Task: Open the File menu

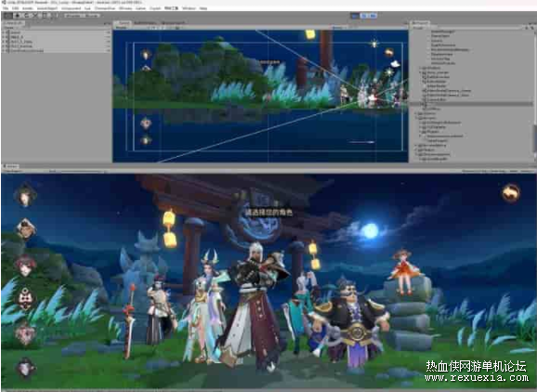Action: click(x=6, y=7)
